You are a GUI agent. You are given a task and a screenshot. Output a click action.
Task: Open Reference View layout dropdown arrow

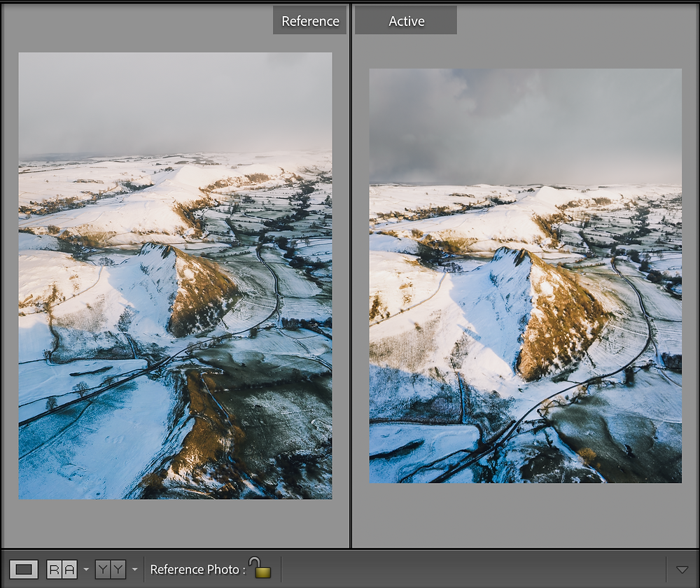coord(86,569)
